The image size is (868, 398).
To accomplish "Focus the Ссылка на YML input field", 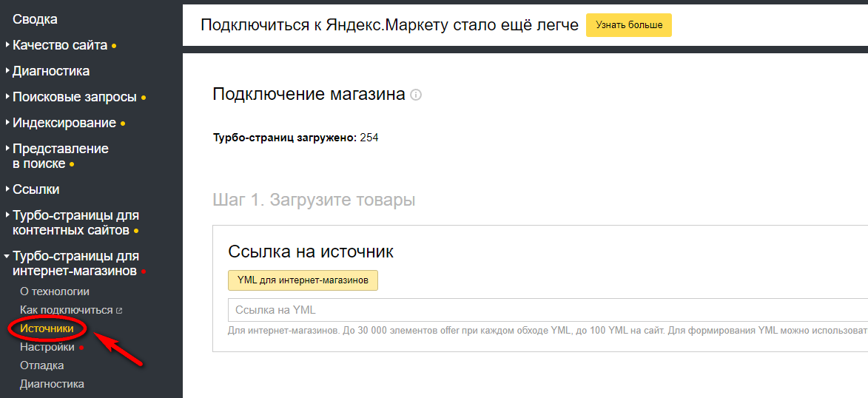I will 548,310.
